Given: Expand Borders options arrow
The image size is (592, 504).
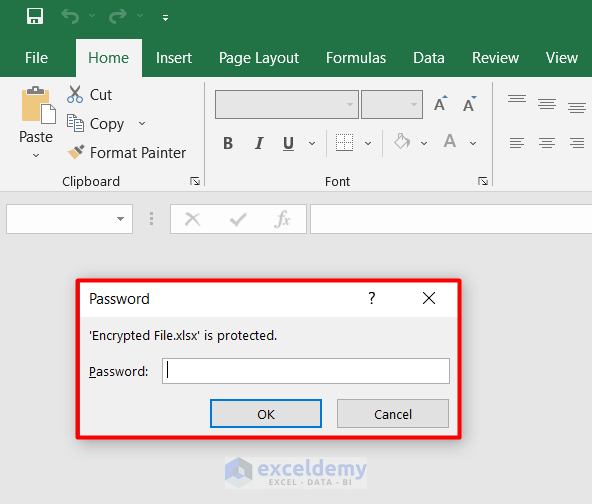Looking at the screenshot, I should (x=368, y=143).
